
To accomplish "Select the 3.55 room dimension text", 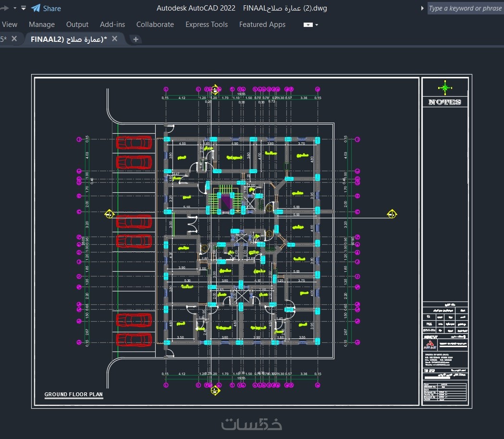I will coord(302,338).
